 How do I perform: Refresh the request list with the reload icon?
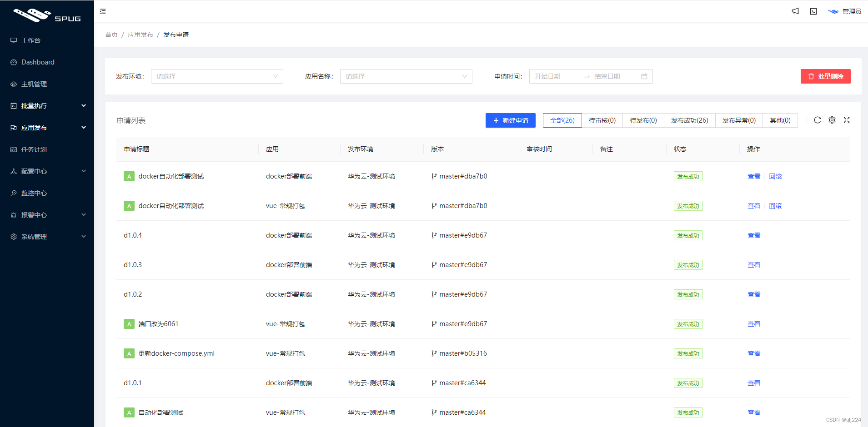(818, 120)
